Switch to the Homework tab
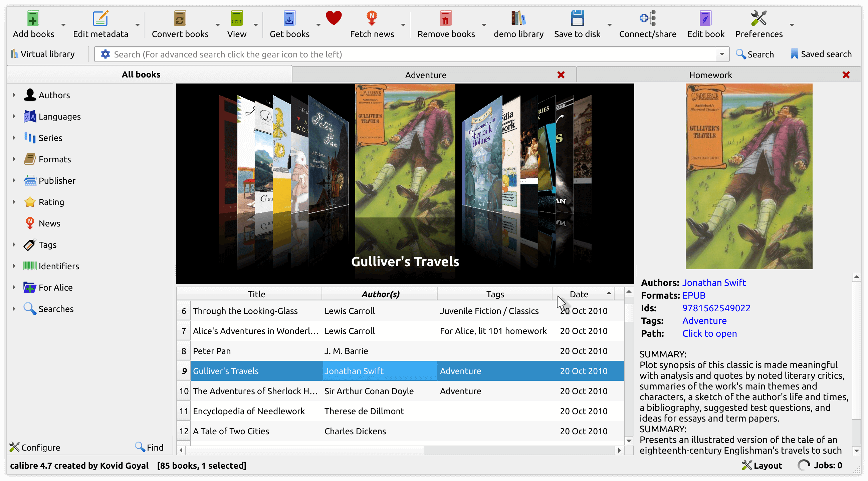The image size is (868, 481). pos(709,74)
